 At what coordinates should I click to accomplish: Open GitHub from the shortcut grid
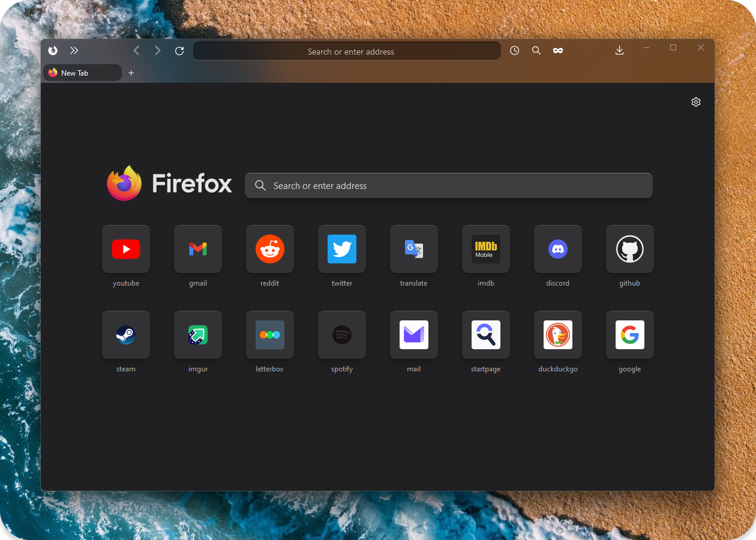630,249
